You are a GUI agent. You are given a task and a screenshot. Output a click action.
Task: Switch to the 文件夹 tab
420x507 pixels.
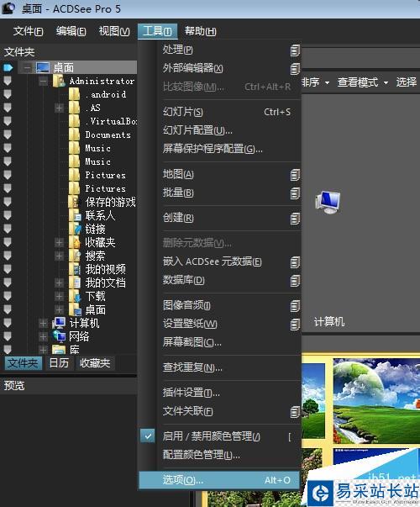(23, 362)
